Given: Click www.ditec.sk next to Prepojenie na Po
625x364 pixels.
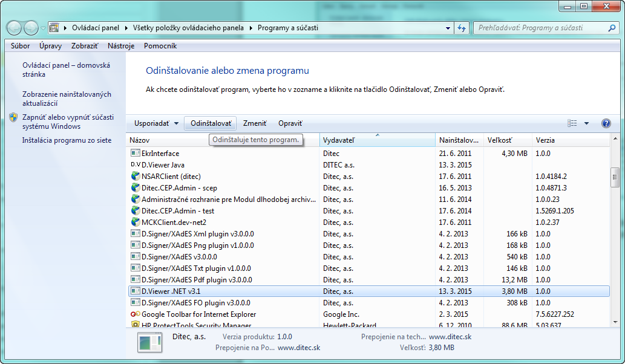Looking at the screenshot, I should pos(299,348).
